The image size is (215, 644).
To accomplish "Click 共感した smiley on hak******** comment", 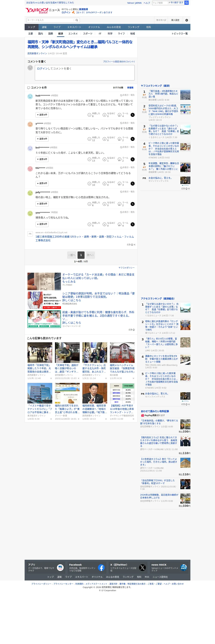I will coord(89,115).
